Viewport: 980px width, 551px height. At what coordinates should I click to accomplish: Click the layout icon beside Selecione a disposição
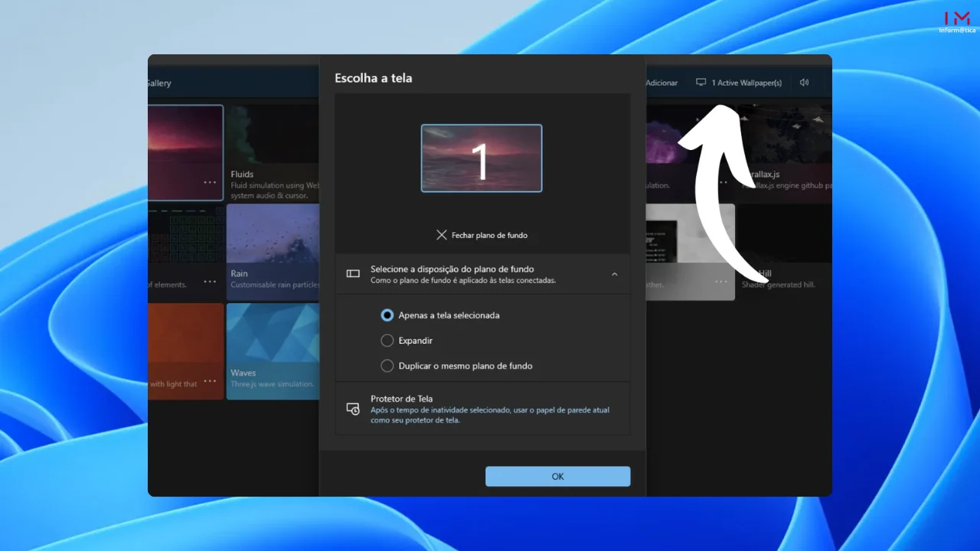click(x=353, y=273)
